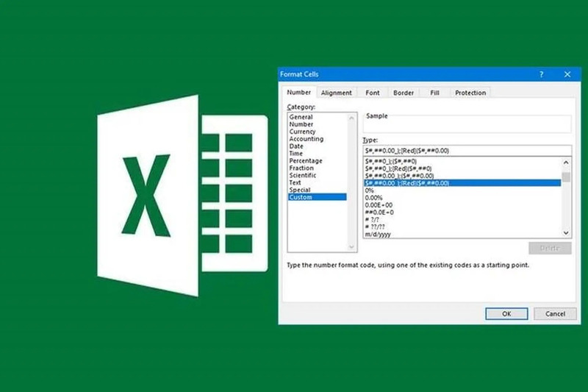Viewport: 588px width, 392px height.
Task: Open the Border tab
Action: [404, 93]
